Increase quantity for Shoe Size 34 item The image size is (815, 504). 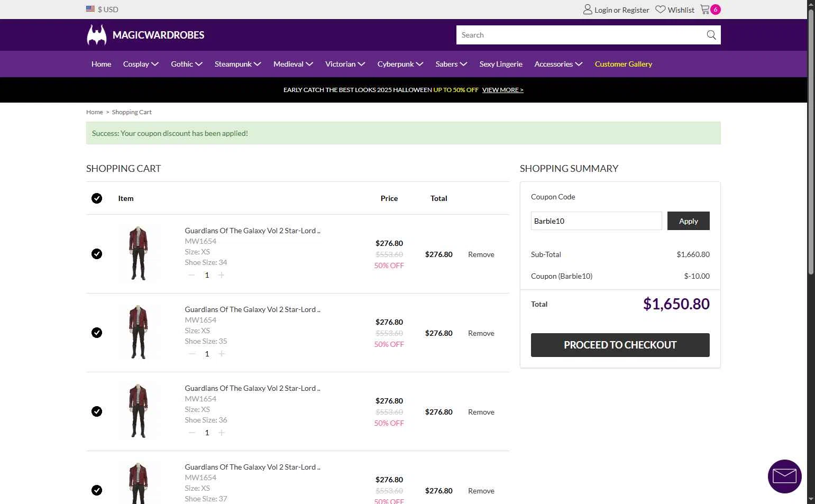222,275
